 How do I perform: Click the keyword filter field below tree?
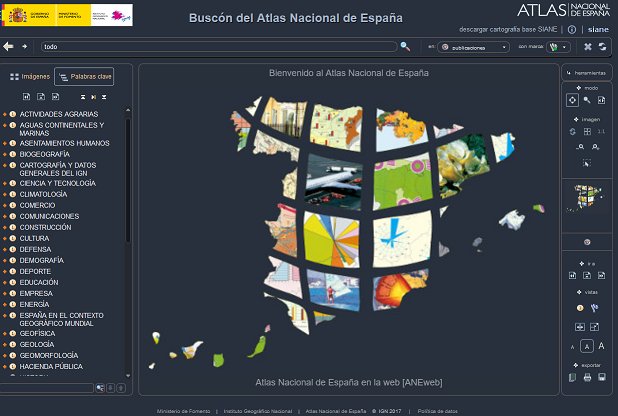click(x=47, y=388)
